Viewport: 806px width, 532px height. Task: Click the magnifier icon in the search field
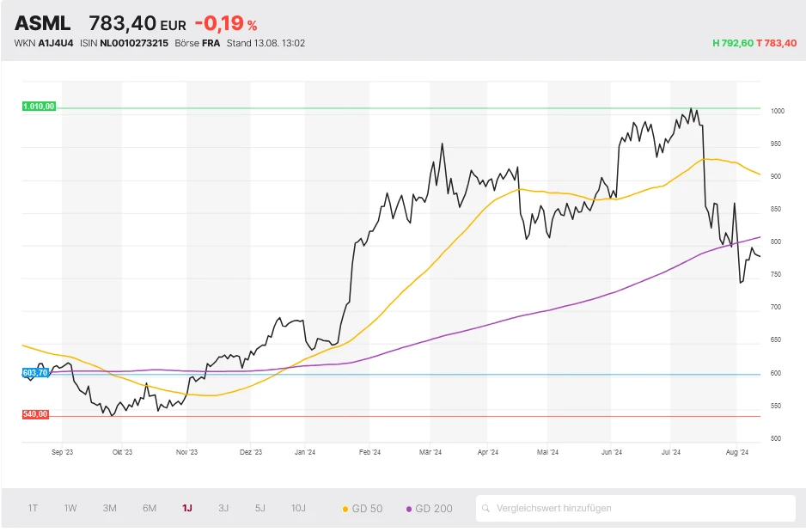point(488,508)
